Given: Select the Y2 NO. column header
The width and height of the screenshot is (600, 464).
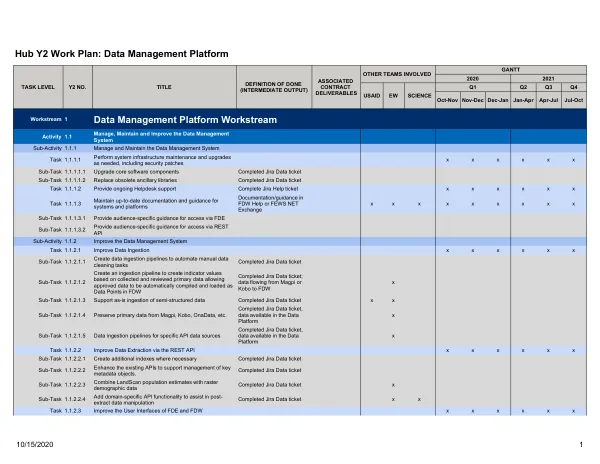Looking at the screenshot, I should [77, 87].
